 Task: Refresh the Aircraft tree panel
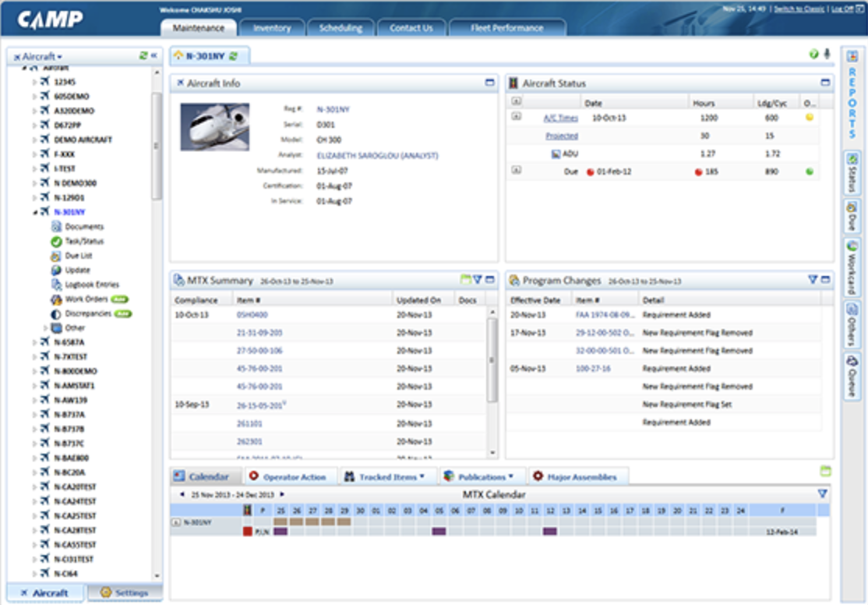click(x=143, y=56)
